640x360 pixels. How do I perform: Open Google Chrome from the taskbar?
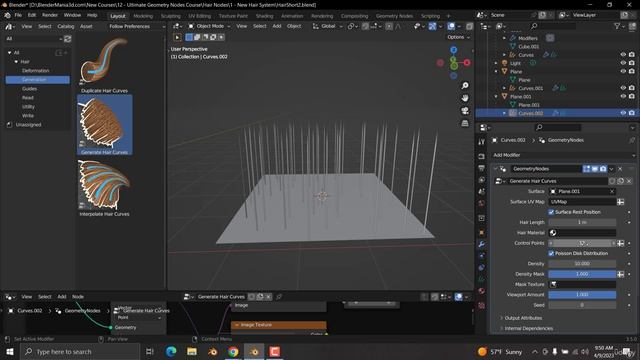tap(233, 351)
